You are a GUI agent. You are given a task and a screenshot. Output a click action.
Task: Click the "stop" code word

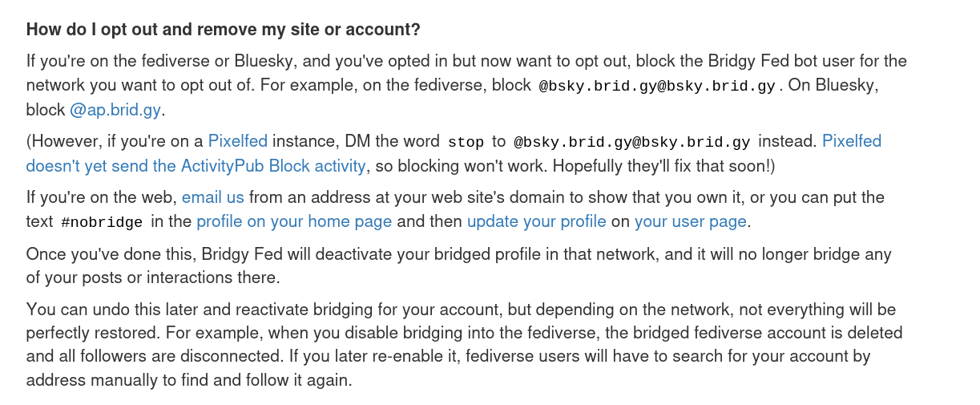click(x=466, y=143)
